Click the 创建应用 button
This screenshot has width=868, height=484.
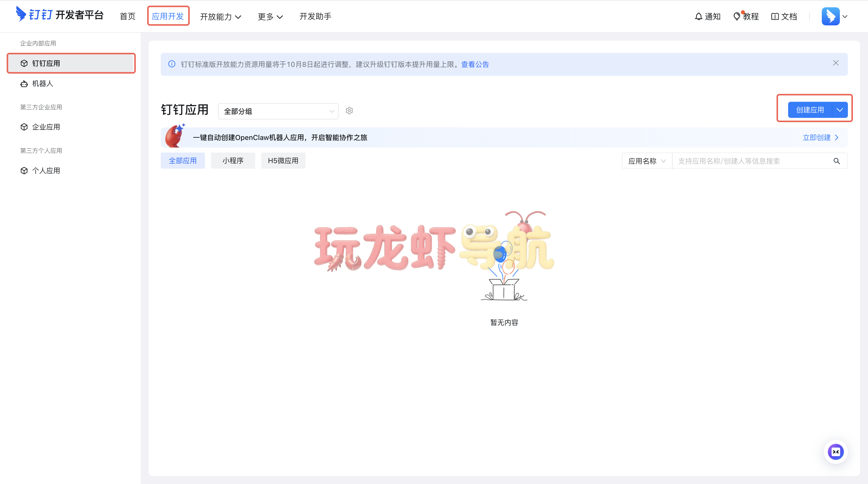810,110
